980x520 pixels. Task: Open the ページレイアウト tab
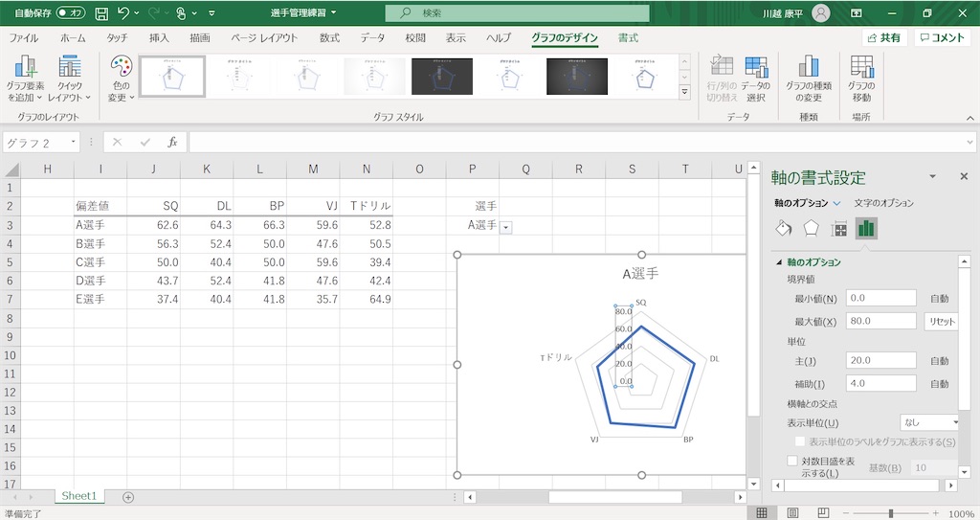tap(264, 37)
